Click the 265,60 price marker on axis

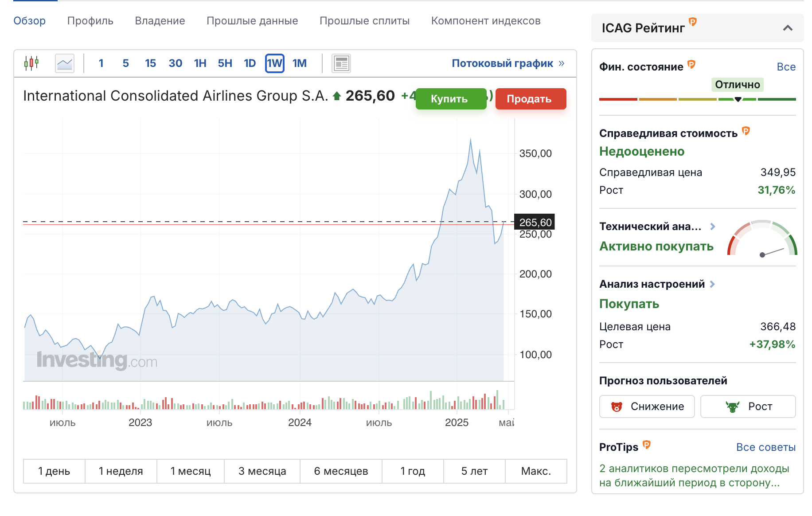tap(535, 222)
